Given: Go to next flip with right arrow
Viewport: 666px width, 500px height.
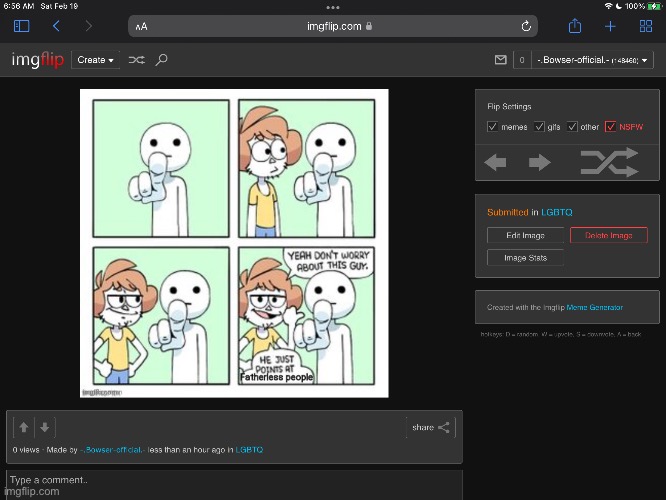Looking at the screenshot, I should click(x=539, y=162).
